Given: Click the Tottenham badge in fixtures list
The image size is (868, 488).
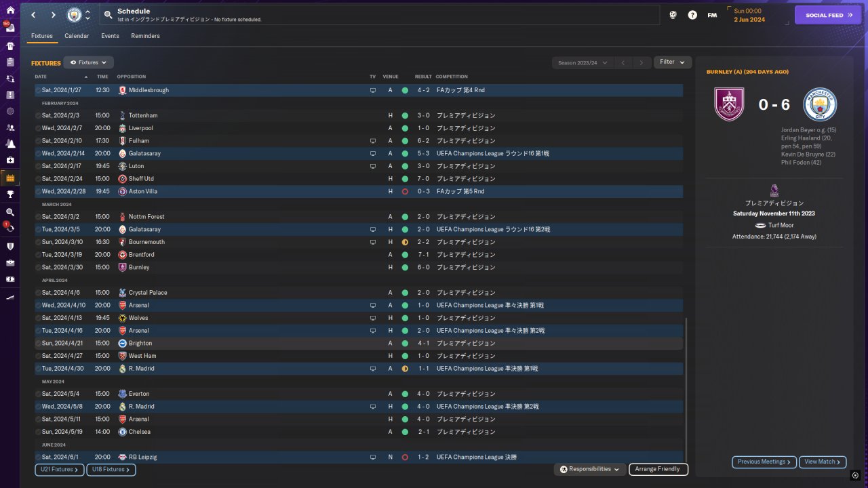Looking at the screenshot, I should (x=122, y=115).
